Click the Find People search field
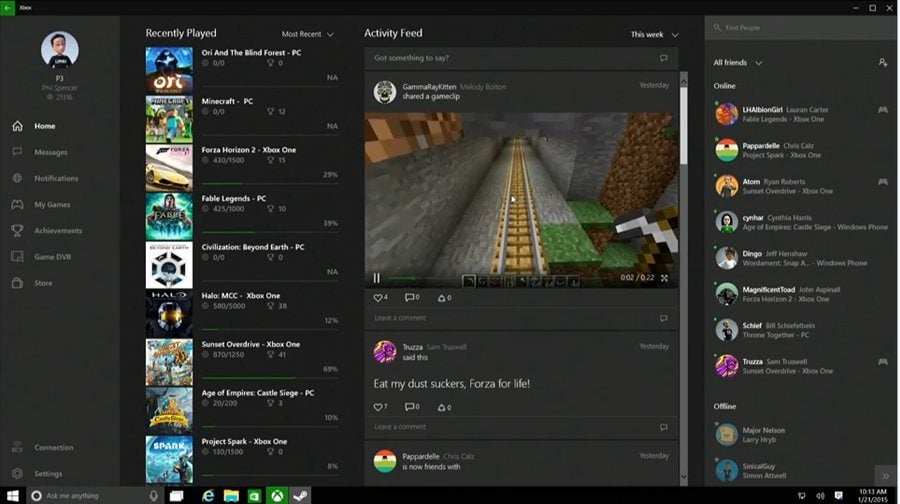The image size is (900, 504). click(800, 28)
